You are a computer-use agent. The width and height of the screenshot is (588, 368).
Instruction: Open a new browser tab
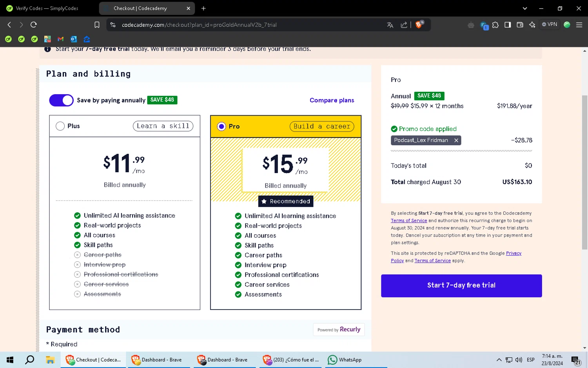click(203, 8)
